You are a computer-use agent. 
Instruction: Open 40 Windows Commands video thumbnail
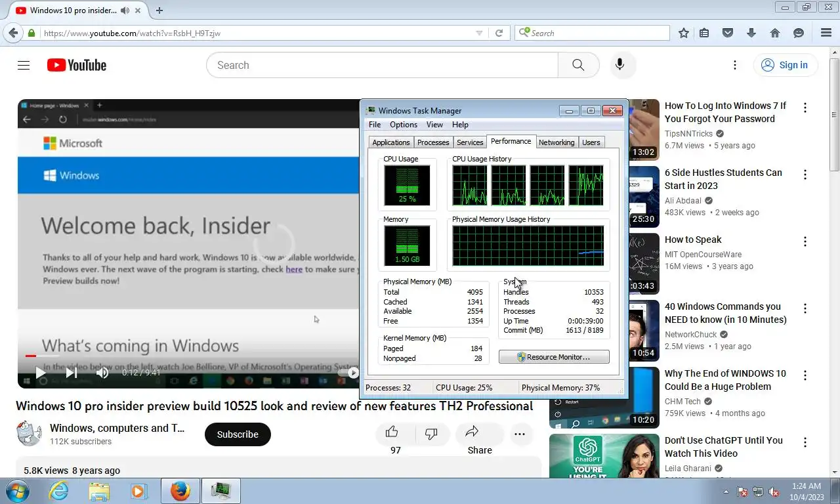644,330
